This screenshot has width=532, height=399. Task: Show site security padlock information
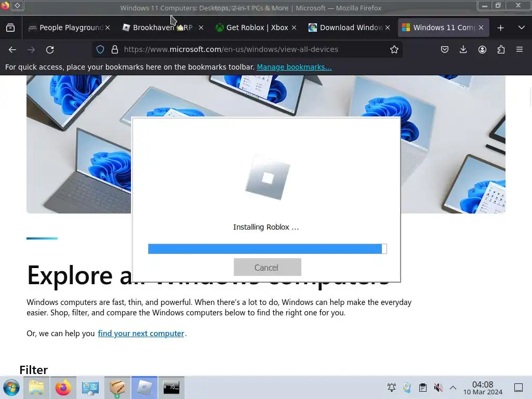115,49
